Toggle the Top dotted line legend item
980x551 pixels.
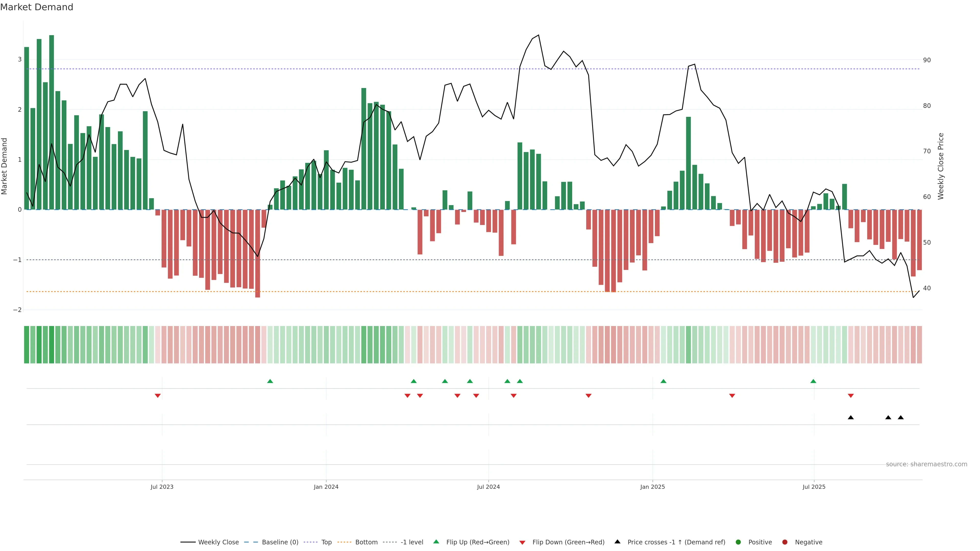pyautogui.click(x=326, y=542)
